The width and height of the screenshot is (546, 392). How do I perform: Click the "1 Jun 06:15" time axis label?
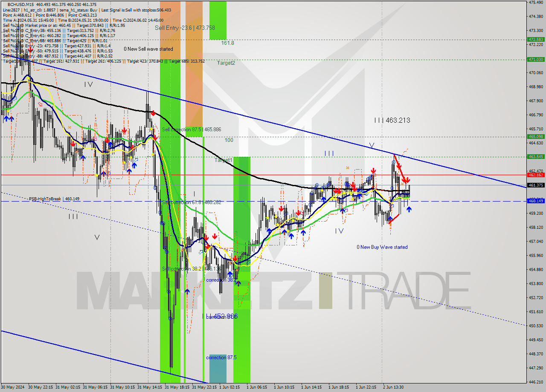[257, 387]
